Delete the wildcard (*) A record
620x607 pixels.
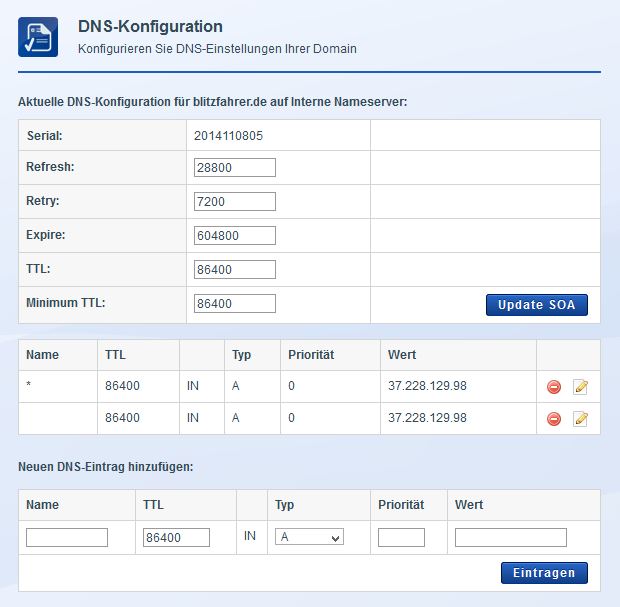pos(554,387)
